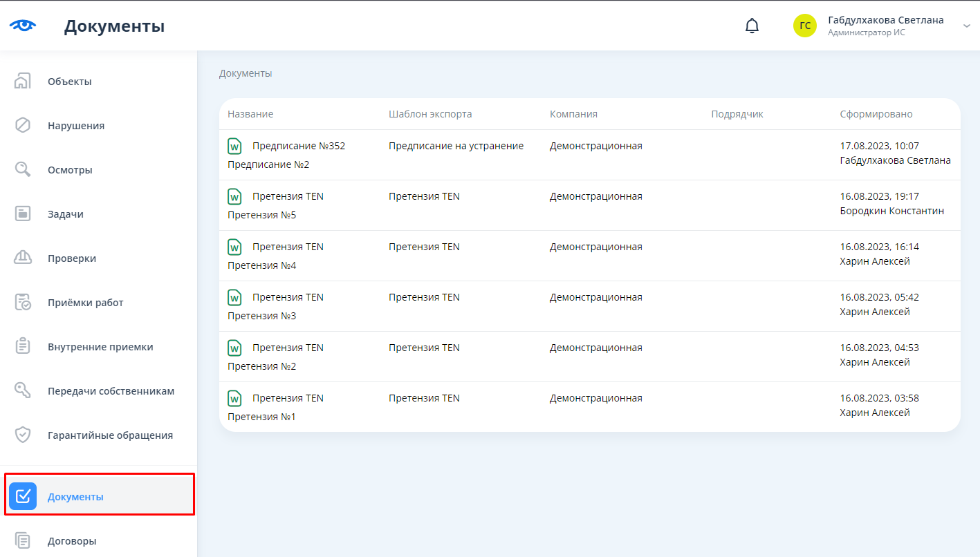Open the Претензия №1 document row
This screenshot has height=557, width=980.
261,417
